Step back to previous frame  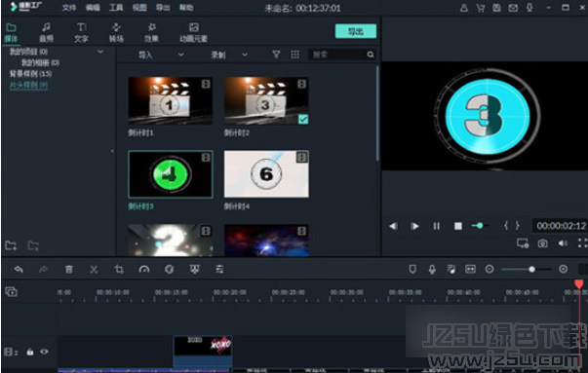pos(393,226)
